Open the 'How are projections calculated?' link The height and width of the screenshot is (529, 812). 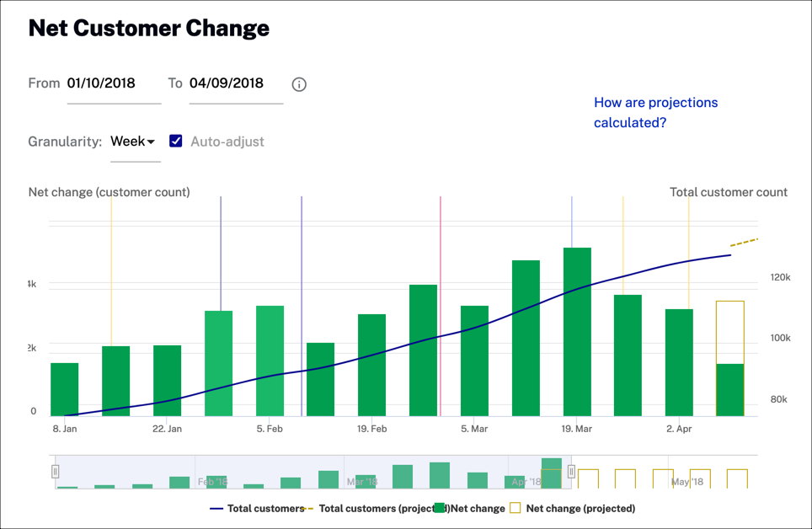click(655, 112)
